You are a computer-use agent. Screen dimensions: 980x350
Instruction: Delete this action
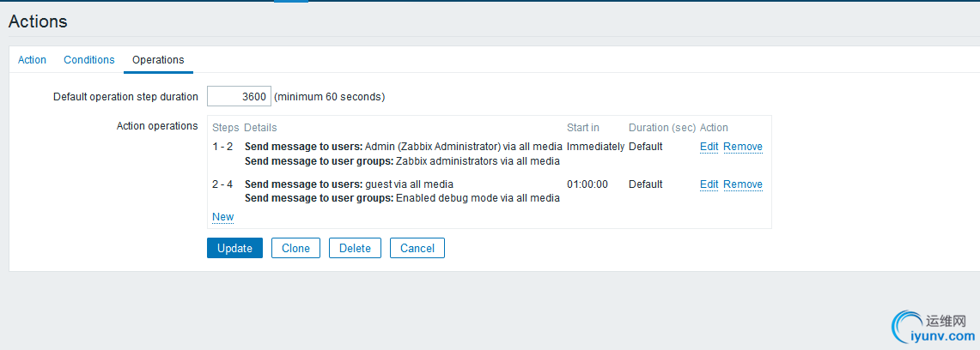(355, 249)
